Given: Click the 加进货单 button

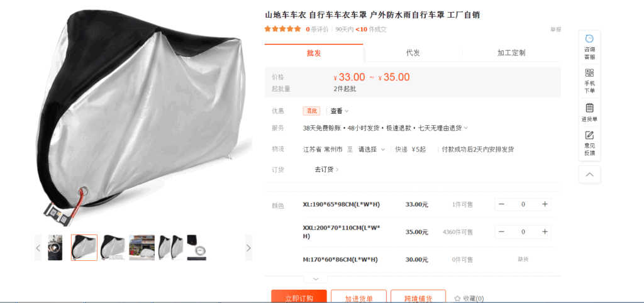Looking at the screenshot, I should pos(358,297).
